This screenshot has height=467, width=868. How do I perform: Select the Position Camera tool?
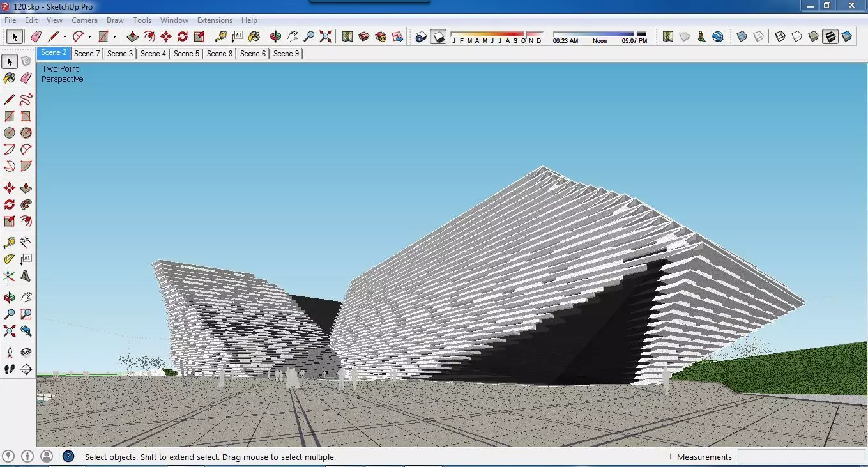[10, 353]
